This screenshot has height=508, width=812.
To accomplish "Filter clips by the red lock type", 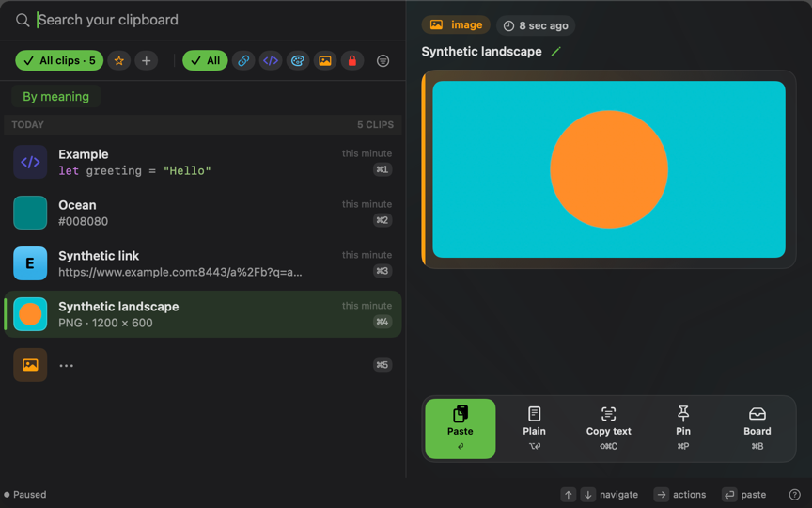I will point(352,60).
